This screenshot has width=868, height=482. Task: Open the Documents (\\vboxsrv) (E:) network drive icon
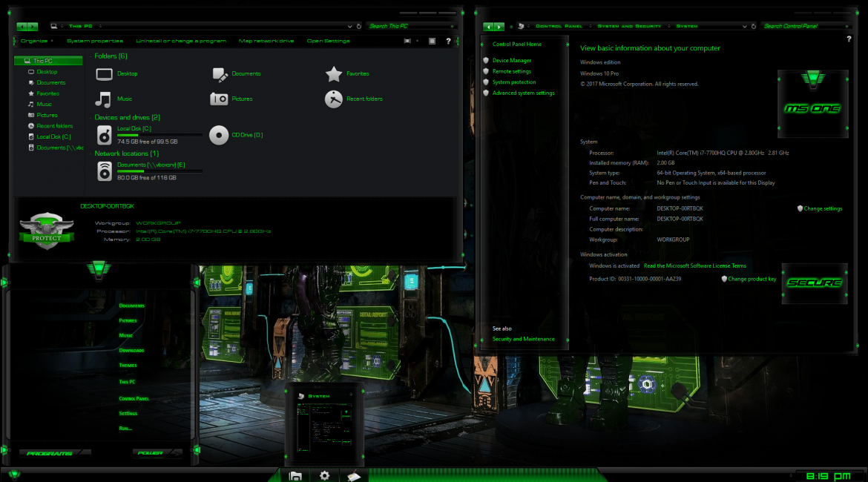104,171
